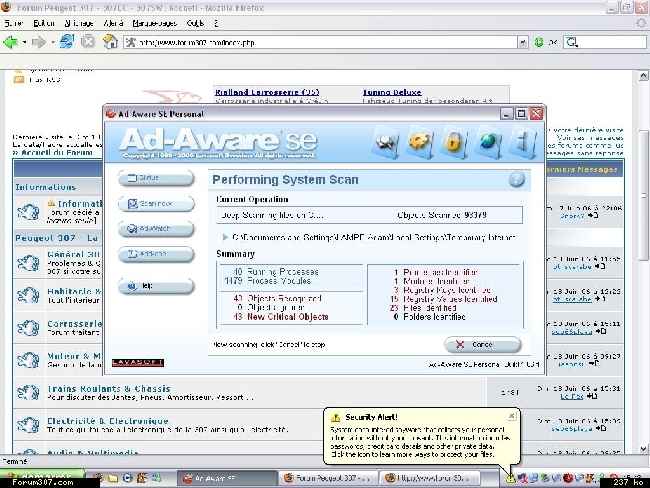Switch to Ad-Aware SE taskbar button
The image size is (650, 488).
point(227,478)
